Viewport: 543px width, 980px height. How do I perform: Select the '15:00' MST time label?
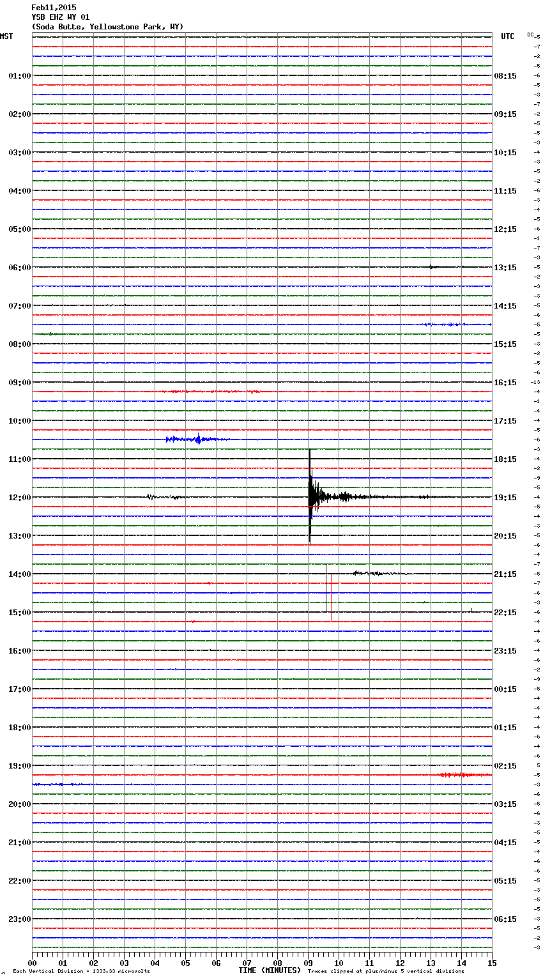[x=19, y=613]
